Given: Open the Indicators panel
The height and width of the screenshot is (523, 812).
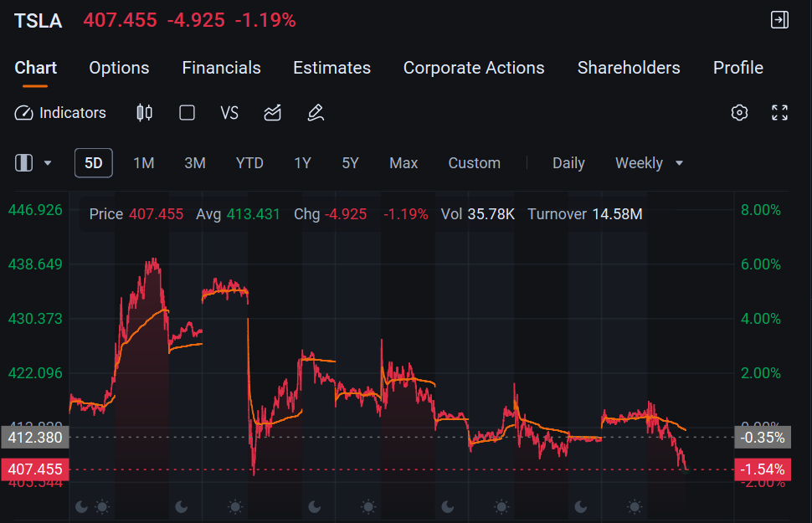Looking at the screenshot, I should (60, 113).
